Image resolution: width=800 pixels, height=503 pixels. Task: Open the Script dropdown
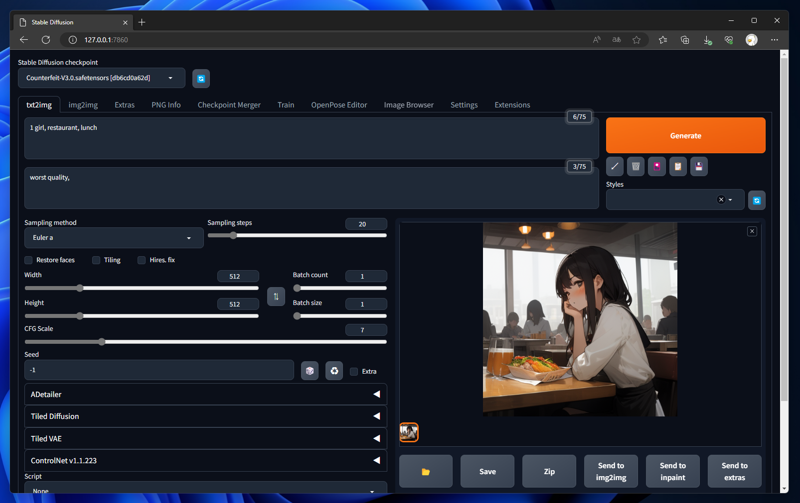tap(206, 489)
